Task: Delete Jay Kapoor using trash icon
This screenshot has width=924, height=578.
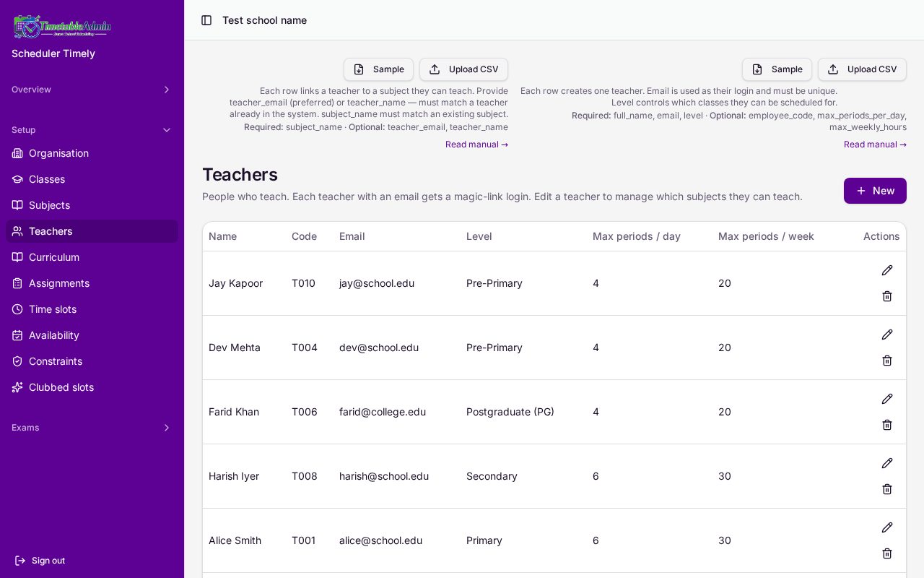Action: pyautogui.click(x=887, y=296)
